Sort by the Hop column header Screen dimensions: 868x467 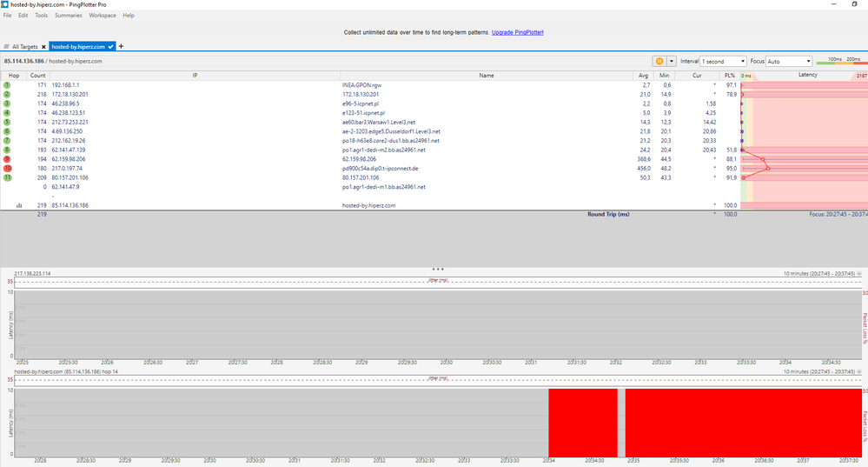pyautogui.click(x=14, y=76)
